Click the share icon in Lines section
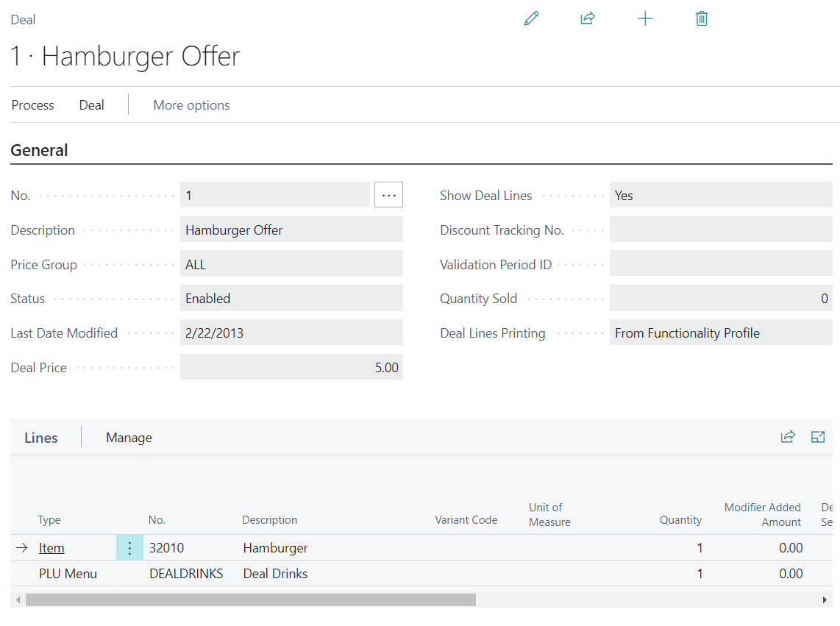 pyautogui.click(x=787, y=437)
